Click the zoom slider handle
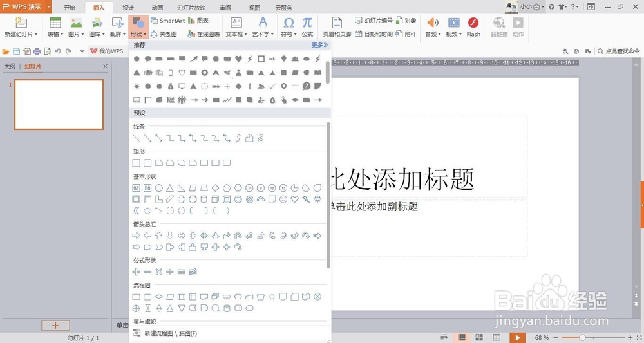Screen dimensions: 644x343 [x=582, y=338]
